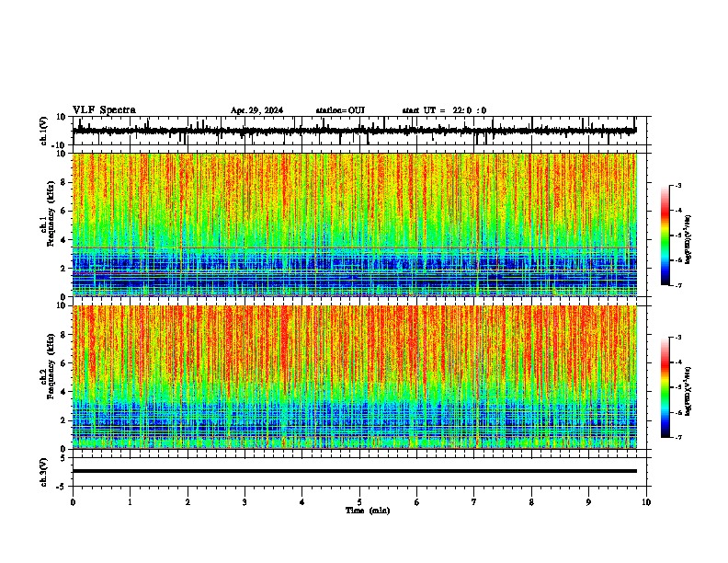Click time axis tick label "2"
This screenshot has width=728, height=563.
pos(188,502)
